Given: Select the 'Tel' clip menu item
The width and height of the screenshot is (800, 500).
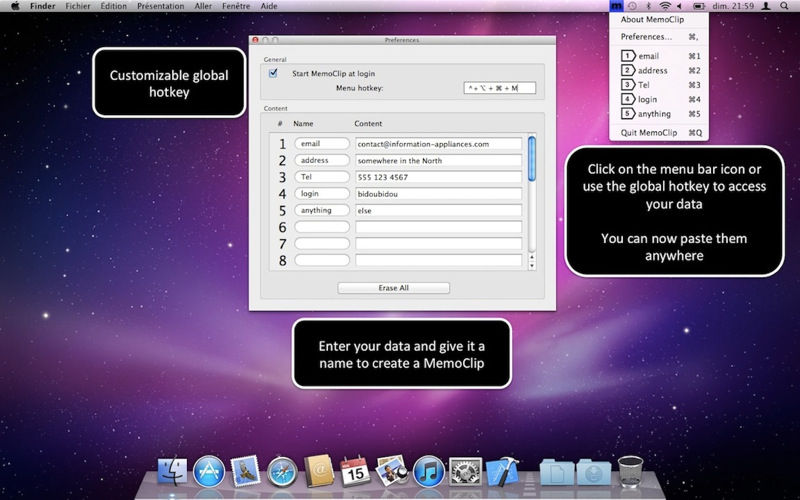Looking at the screenshot, I should (x=659, y=85).
